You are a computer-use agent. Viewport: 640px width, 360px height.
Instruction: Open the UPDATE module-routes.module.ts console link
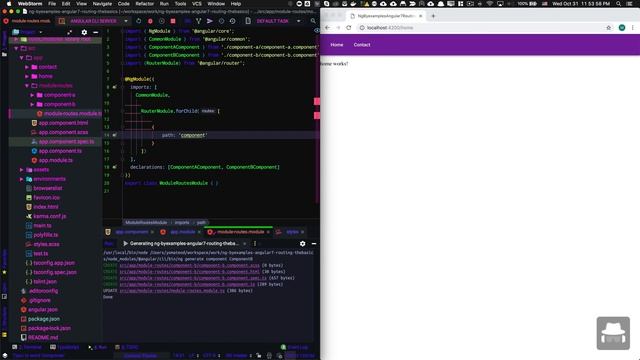pos(172,291)
